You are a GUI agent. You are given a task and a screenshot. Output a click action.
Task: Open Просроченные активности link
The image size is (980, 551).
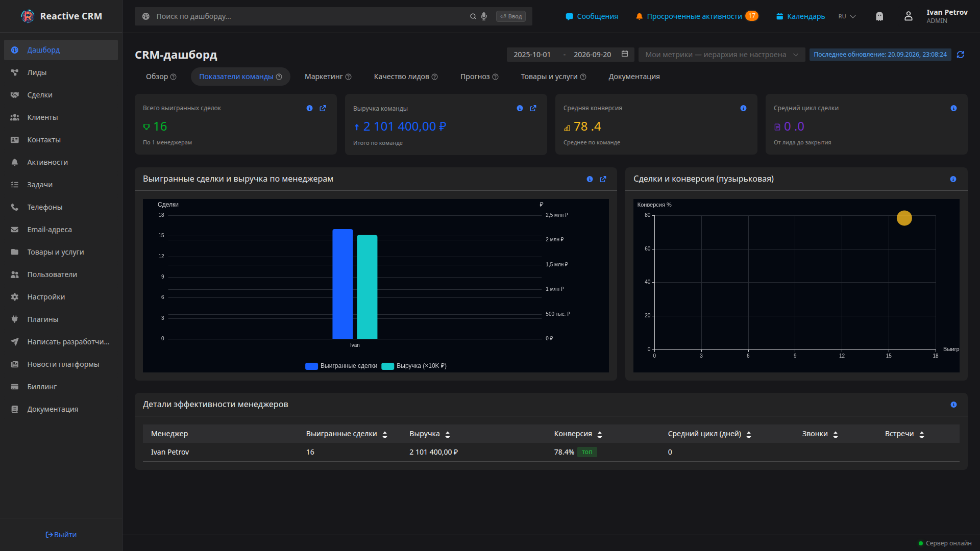[x=697, y=16]
